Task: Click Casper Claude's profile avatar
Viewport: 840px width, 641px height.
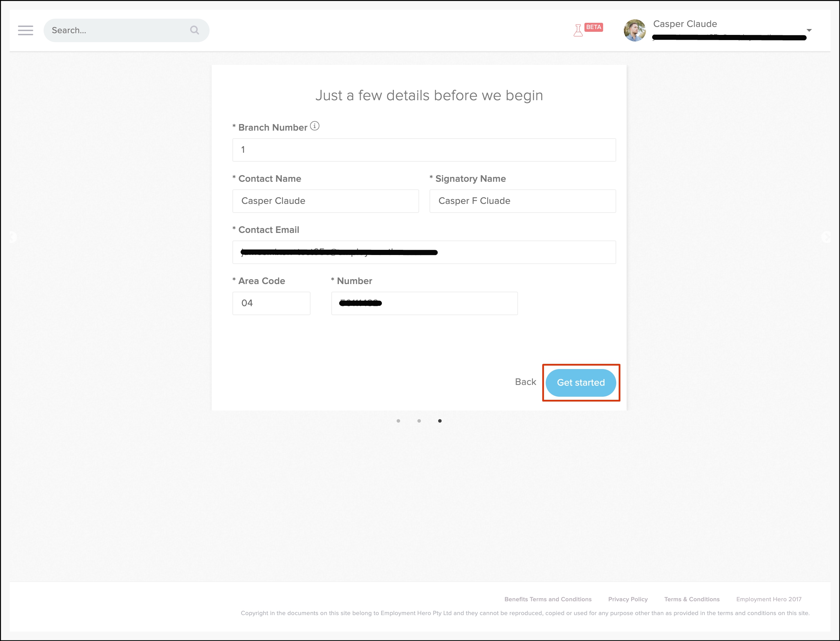Action: point(634,30)
